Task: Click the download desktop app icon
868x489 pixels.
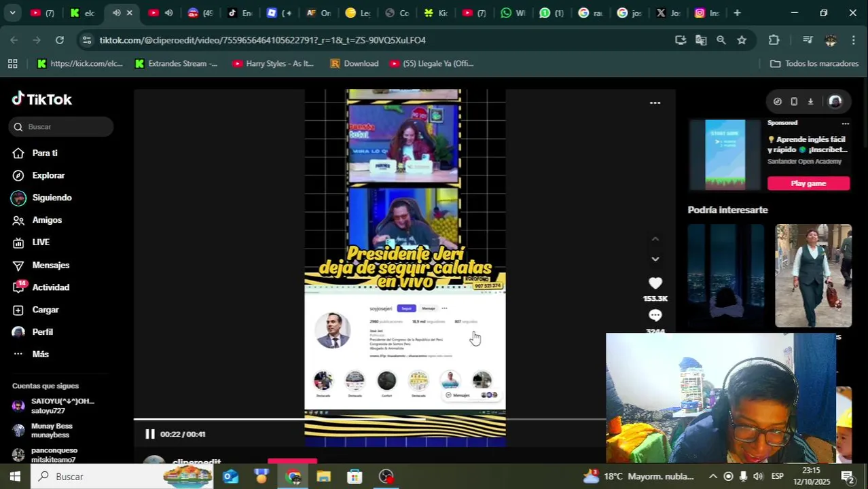Action: [x=810, y=101]
